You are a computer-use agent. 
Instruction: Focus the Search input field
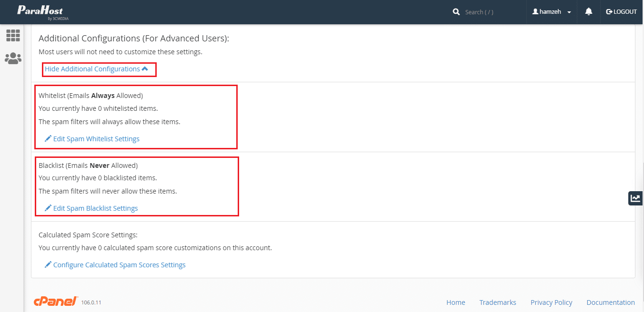(491, 12)
